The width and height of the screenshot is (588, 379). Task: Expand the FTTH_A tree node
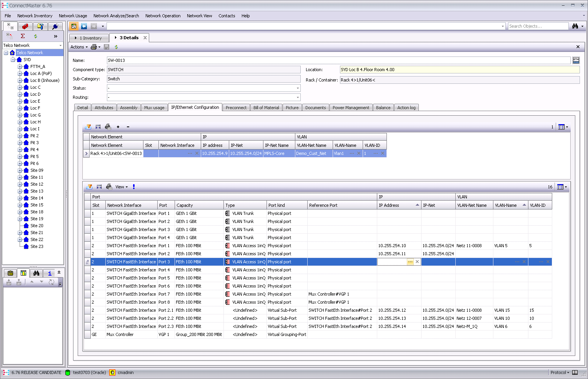20,66
